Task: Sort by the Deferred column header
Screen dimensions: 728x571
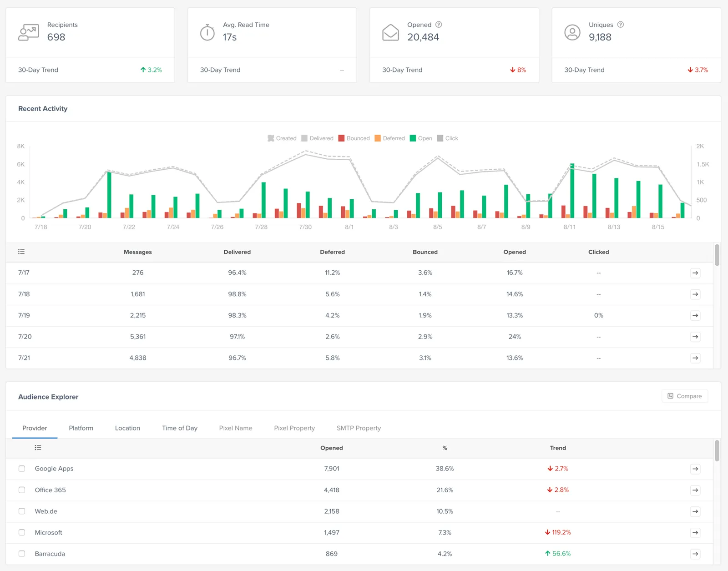Action: tap(332, 252)
